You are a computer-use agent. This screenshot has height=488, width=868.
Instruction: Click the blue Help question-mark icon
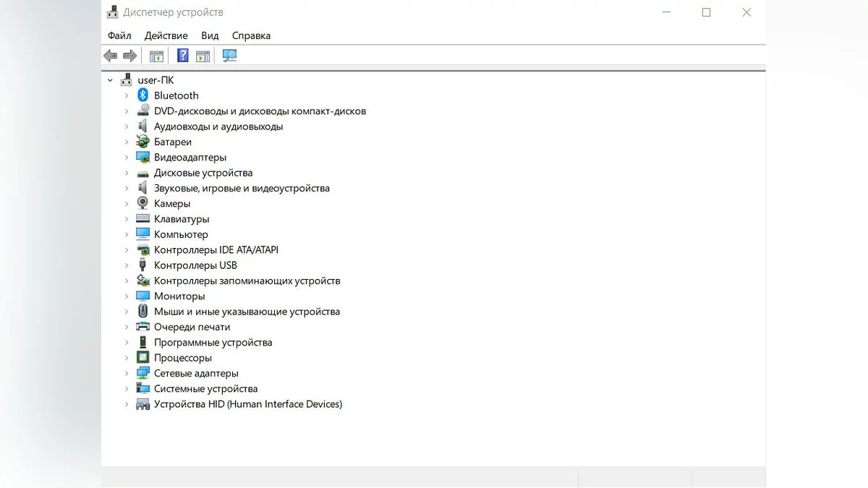click(x=183, y=56)
